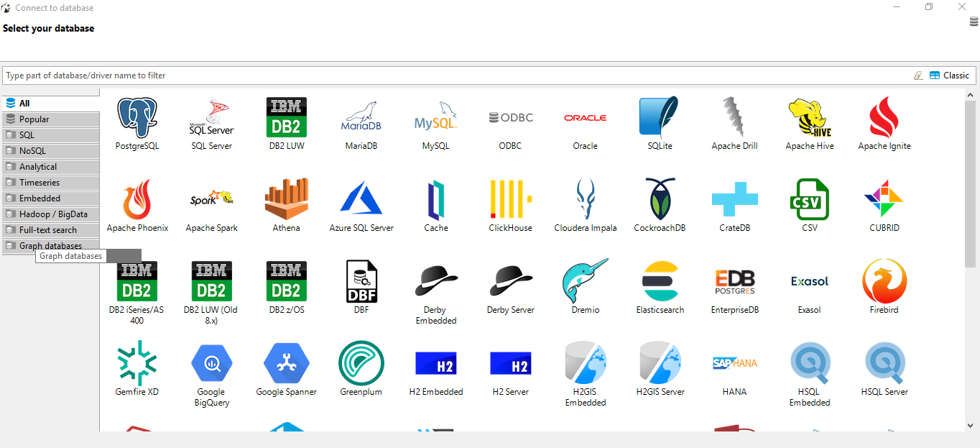Image resolution: width=980 pixels, height=448 pixels.
Task: Select the Google BigQuery icon
Action: [212, 364]
